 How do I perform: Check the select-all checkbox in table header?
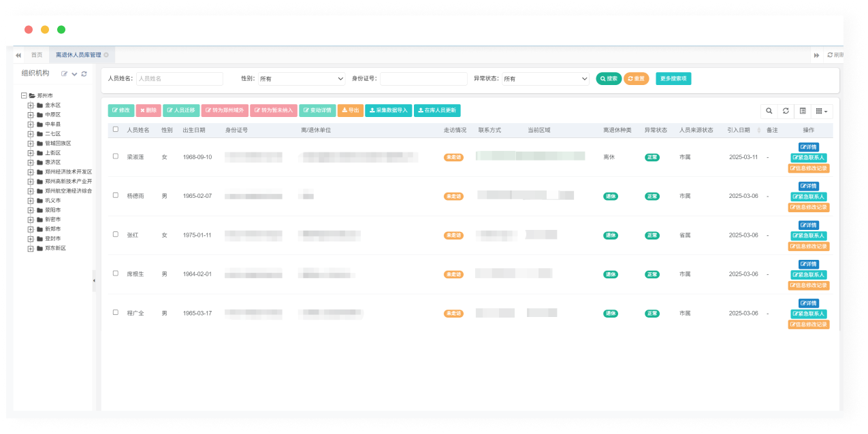coord(115,129)
